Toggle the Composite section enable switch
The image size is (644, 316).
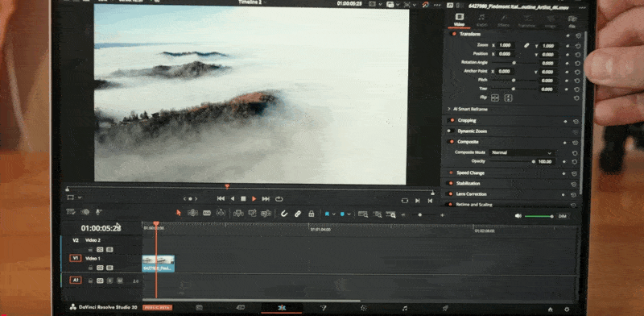click(x=452, y=142)
